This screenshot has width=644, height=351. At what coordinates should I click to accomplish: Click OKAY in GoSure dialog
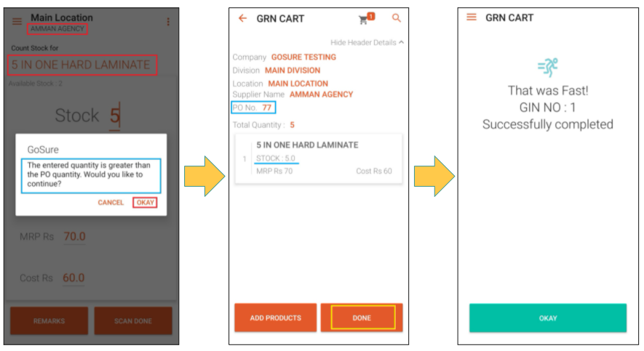[x=145, y=203]
